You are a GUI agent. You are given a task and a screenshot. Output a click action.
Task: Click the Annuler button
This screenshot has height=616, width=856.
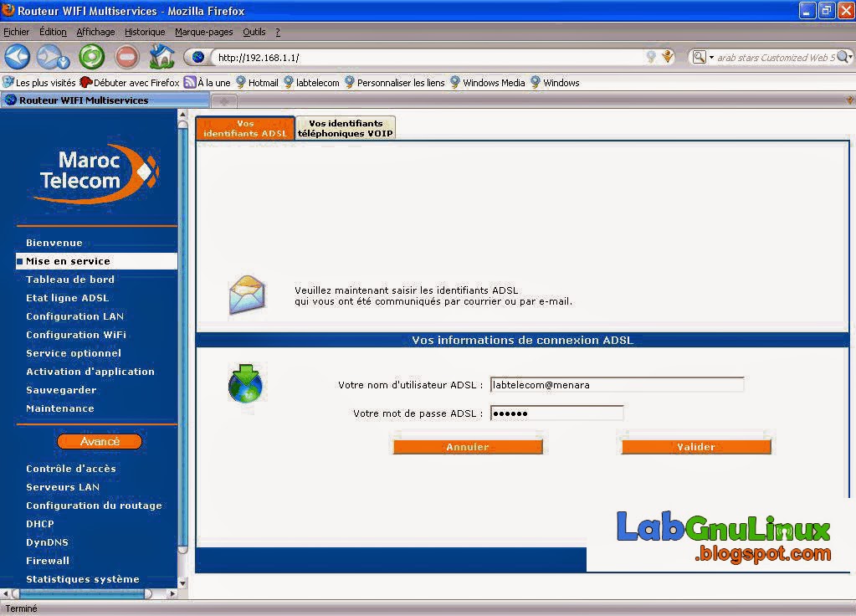point(468,447)
